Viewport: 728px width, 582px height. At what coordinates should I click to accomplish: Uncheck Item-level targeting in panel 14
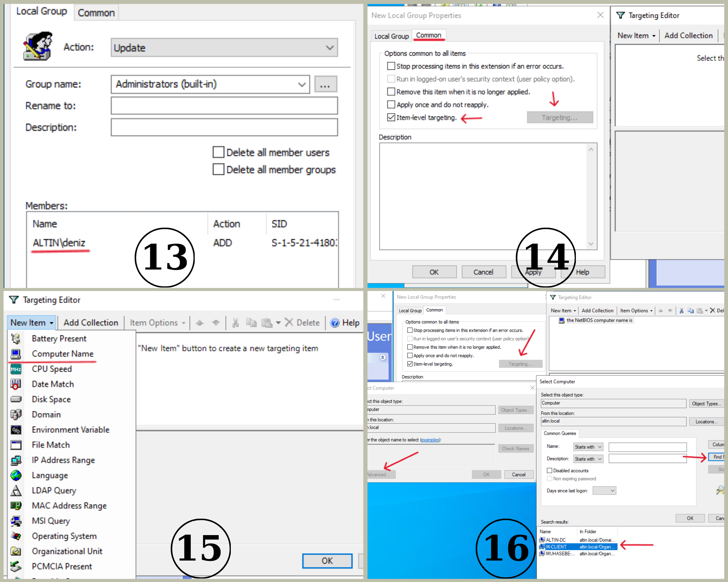(391, 117)
